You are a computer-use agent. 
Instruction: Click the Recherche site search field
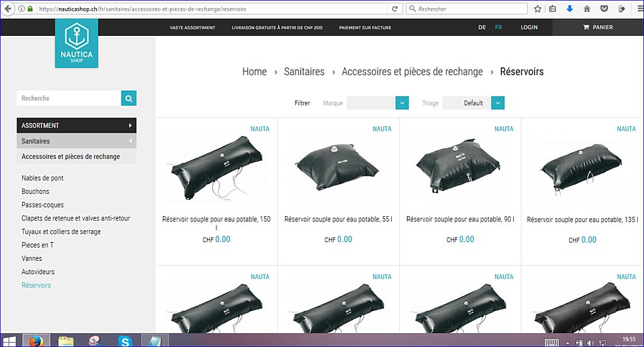[69, 98]
